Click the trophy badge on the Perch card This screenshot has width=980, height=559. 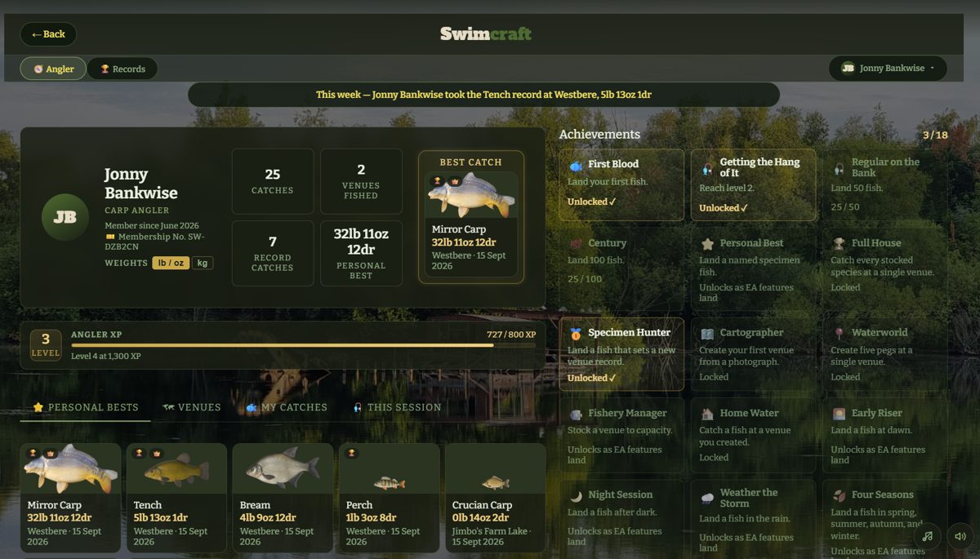pyautogui.click(x=352, y=453)
